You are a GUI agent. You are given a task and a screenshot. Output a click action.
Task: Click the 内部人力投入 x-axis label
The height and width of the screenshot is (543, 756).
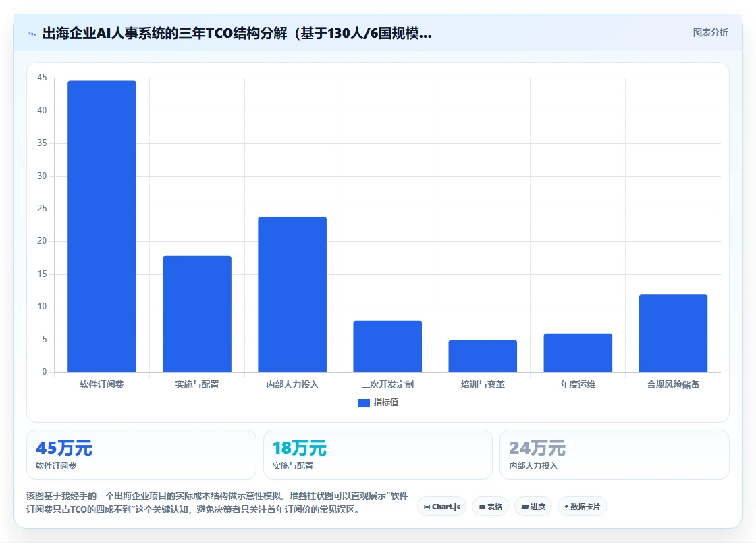coord(292,384)
